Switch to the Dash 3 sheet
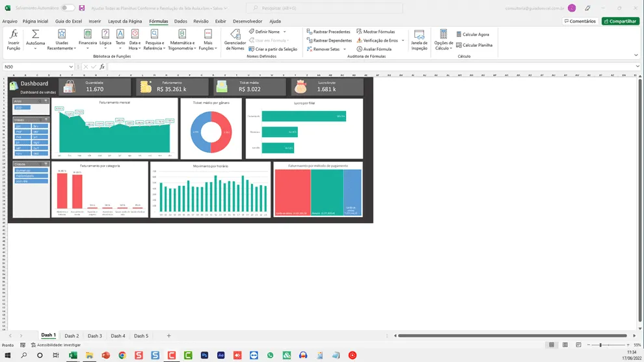Viewport: 644px width, 362px height. 95,336
